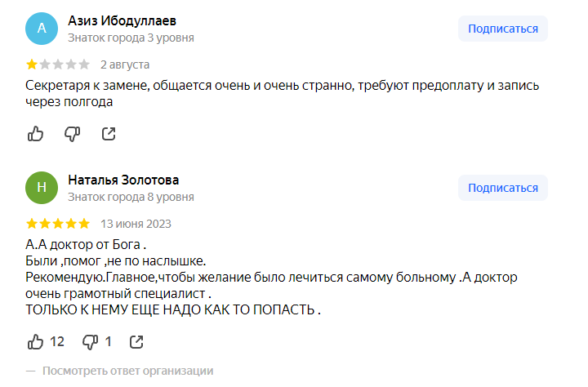Click the one-star rating on Азиз's review

(31, 64)
